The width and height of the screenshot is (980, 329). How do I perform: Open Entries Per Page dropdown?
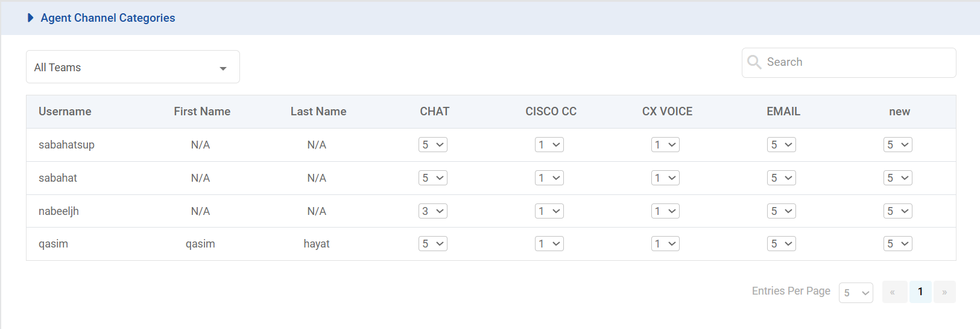point(856,293)
